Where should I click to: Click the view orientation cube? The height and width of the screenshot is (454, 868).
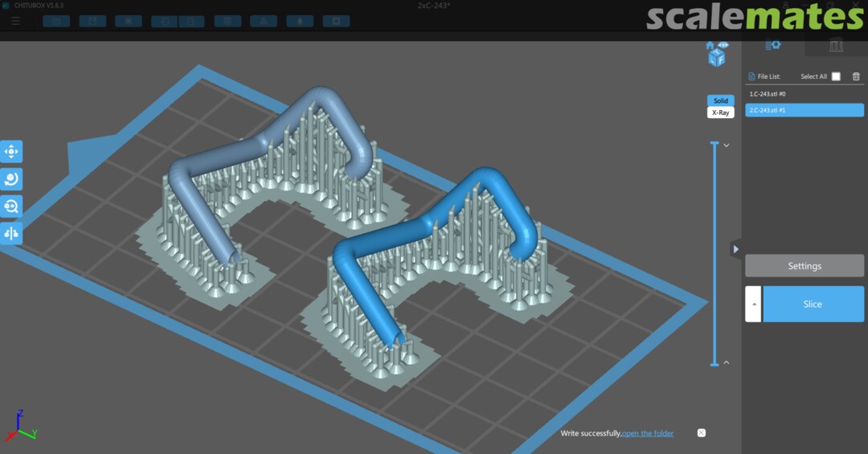click(715, 59)
